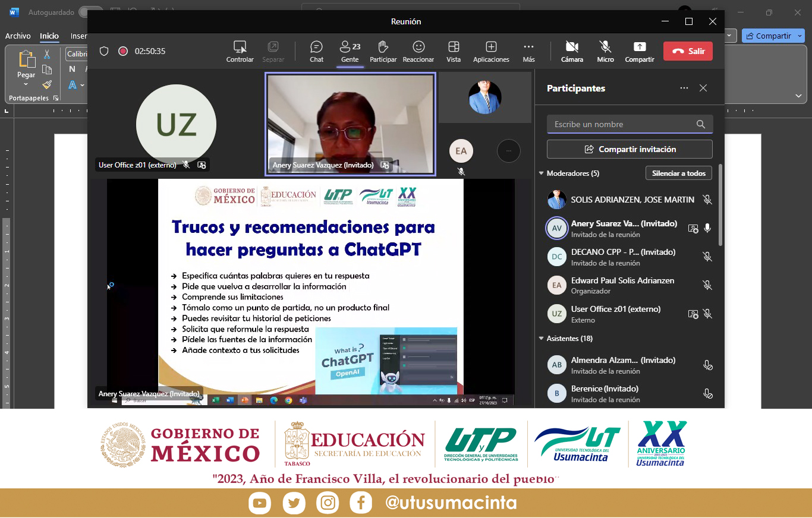Click mic icon for Almendra Alzam...
Viewport: 812px width, 518px height.
pyautogui.click(x=707, y=365)
